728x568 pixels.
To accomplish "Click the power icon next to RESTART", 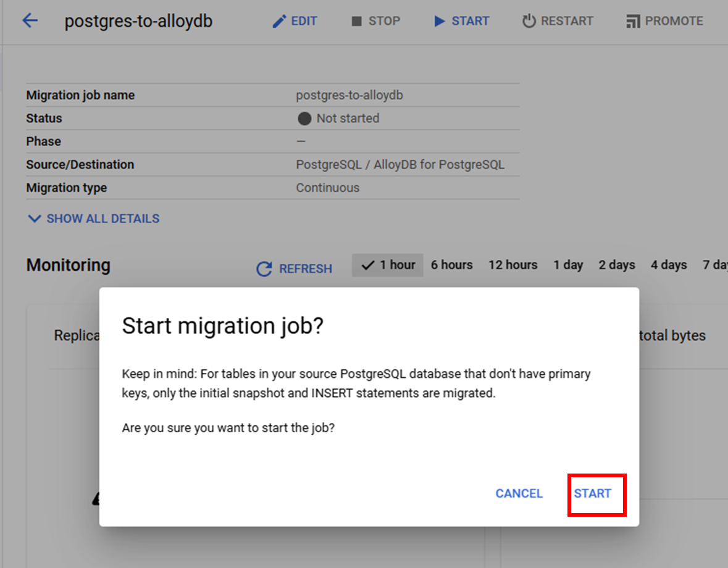I will (x=529, y=21).
